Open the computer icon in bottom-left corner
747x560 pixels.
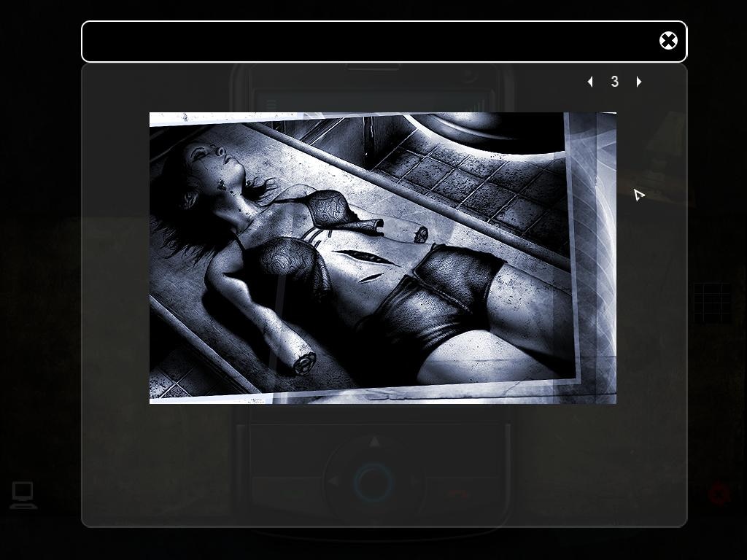coord(23,495)
